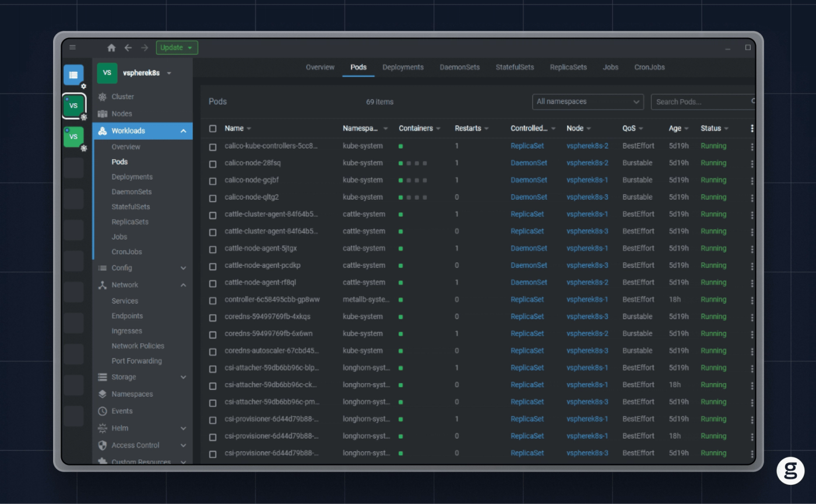Screen dimensions: 816x504
Task: Expand the Config section chevron
Action: click(x=183, y=268)
